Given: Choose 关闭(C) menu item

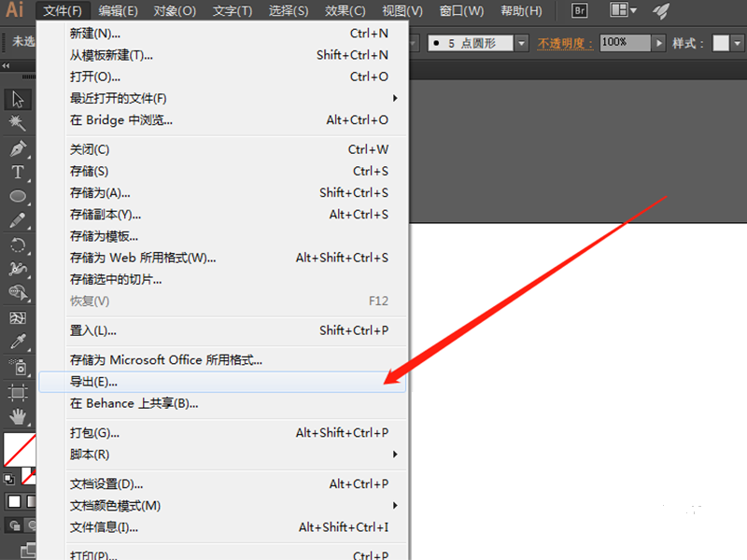Looking at the screenshot, I should click(222, 149).
